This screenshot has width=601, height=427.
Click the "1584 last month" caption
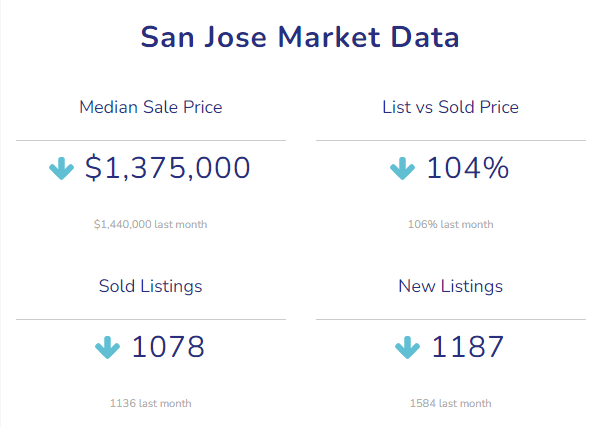click(x=450, y=404)
